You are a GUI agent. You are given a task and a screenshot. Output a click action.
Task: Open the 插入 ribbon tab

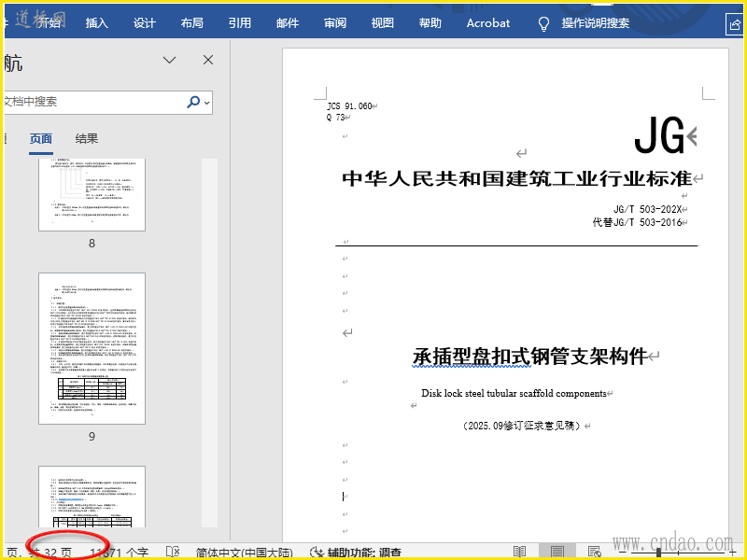97,22
